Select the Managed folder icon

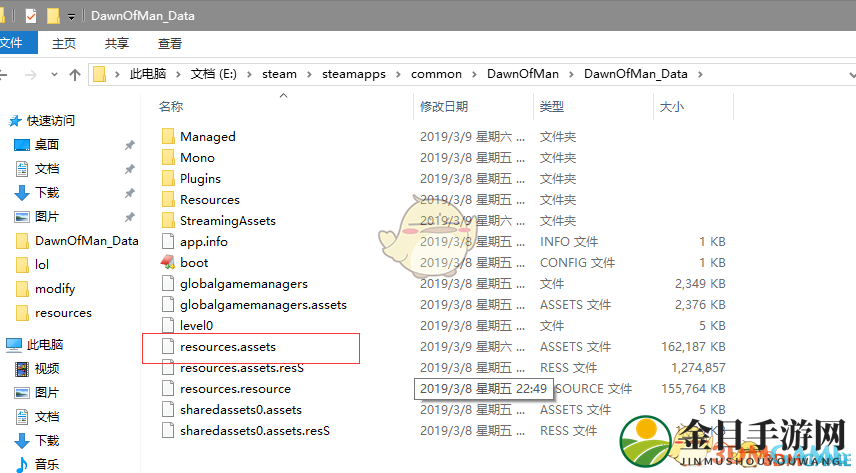click(x=168, y=136)
